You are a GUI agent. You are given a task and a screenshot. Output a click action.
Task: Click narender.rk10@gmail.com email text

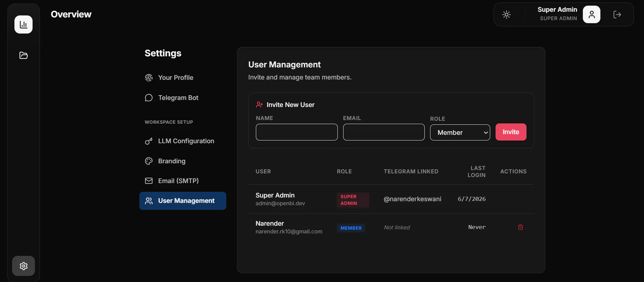point(289,232)
